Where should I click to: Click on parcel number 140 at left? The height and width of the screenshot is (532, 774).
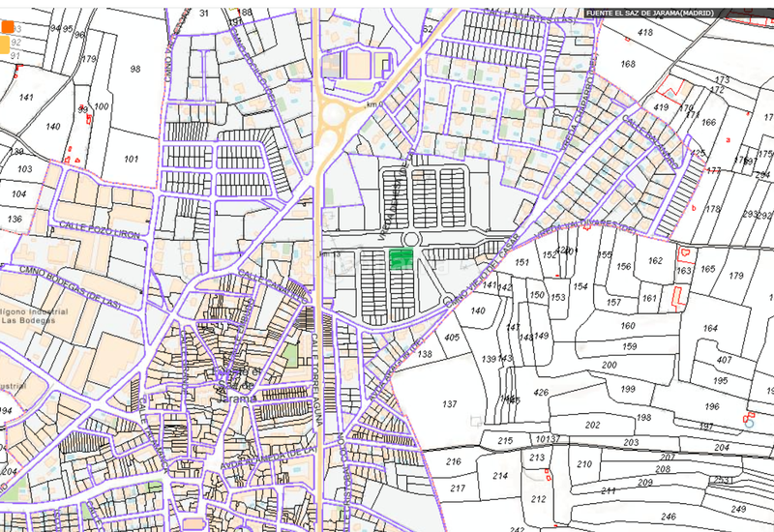(53, 127)
